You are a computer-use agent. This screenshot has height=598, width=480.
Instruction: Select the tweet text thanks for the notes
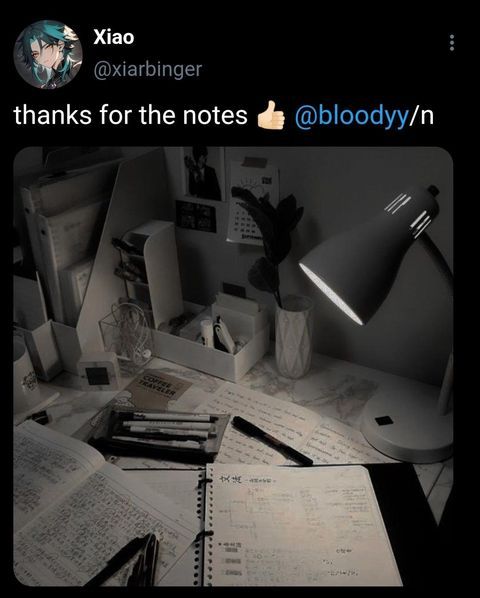tap(131, 115)
